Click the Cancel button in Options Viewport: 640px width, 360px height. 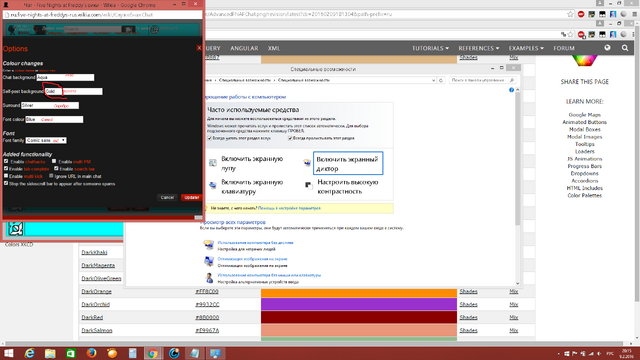coord(167,197)
